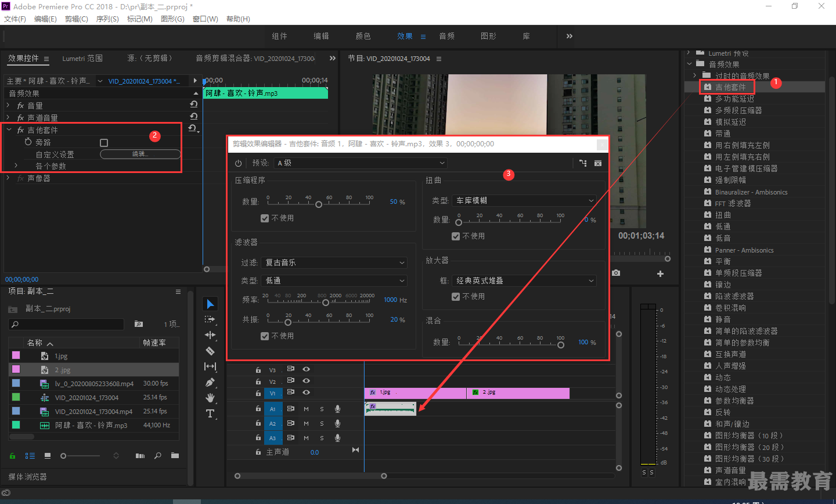Select the Type tool
836x504 pixels.
pos(210,413)
